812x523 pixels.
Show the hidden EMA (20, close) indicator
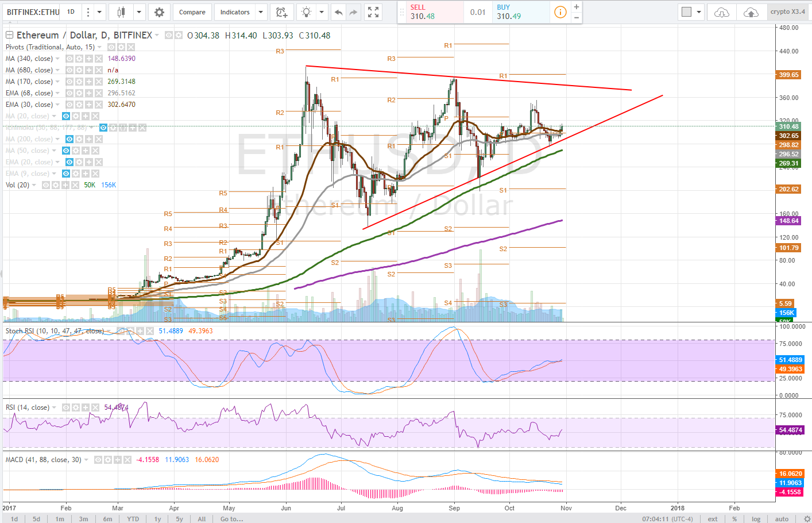tap(69, 162)
